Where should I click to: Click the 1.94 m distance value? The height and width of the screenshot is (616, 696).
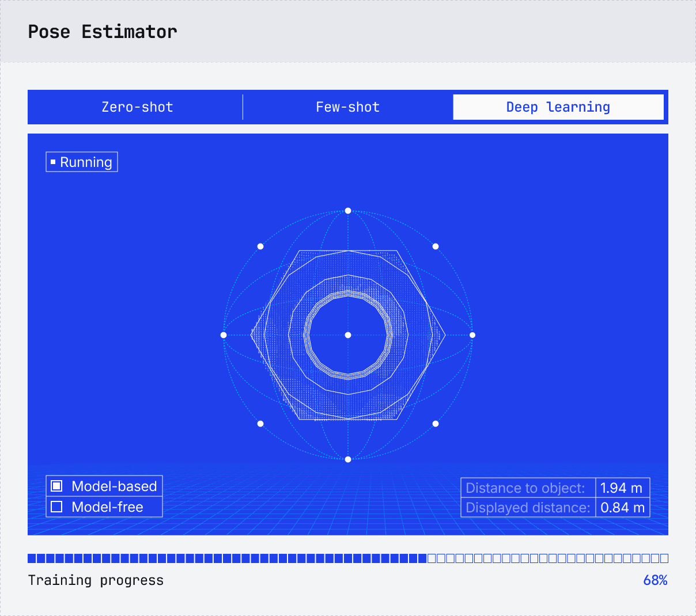pyautogui.click(x=622, y=488)
